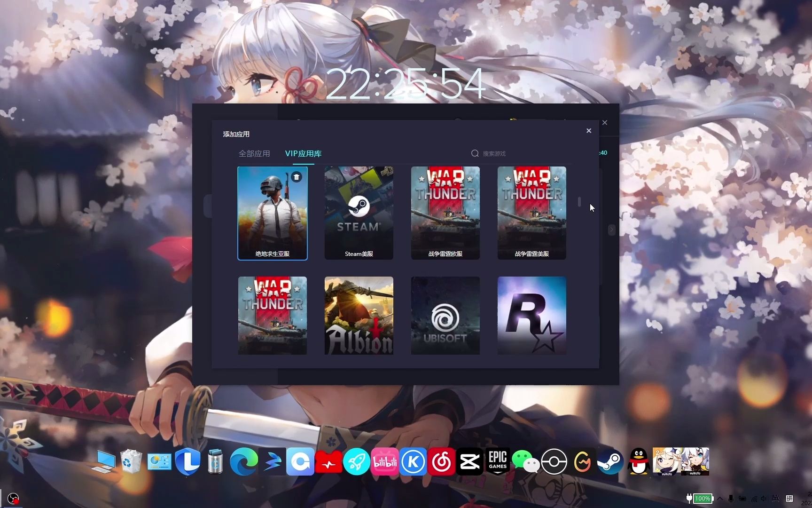
Task: Click the tray microphone icon
Action: pos(731,499)
